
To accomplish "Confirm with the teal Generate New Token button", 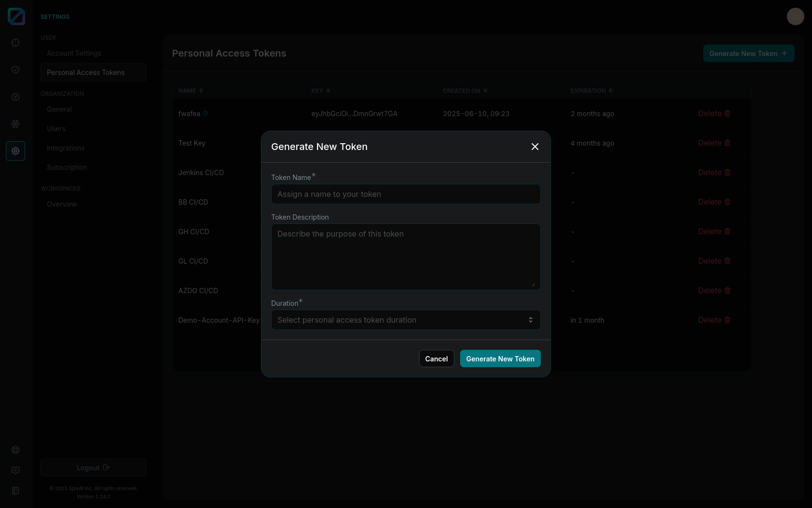I will coord(500,359).
